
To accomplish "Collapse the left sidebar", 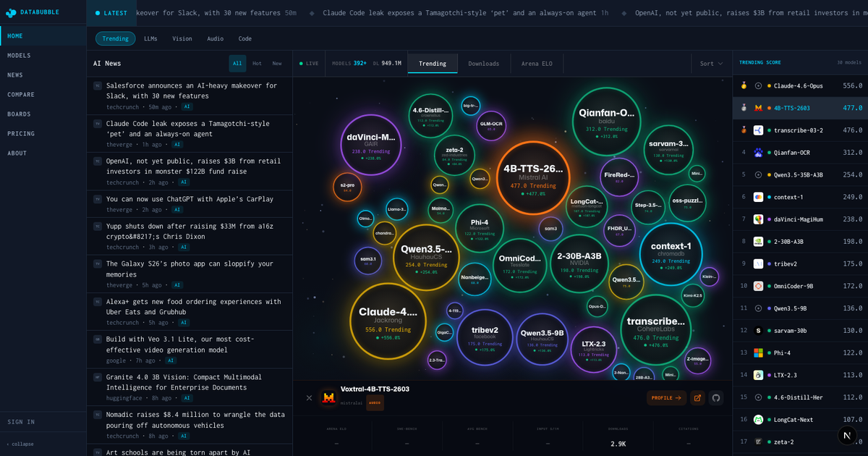I will pos(22,444).
